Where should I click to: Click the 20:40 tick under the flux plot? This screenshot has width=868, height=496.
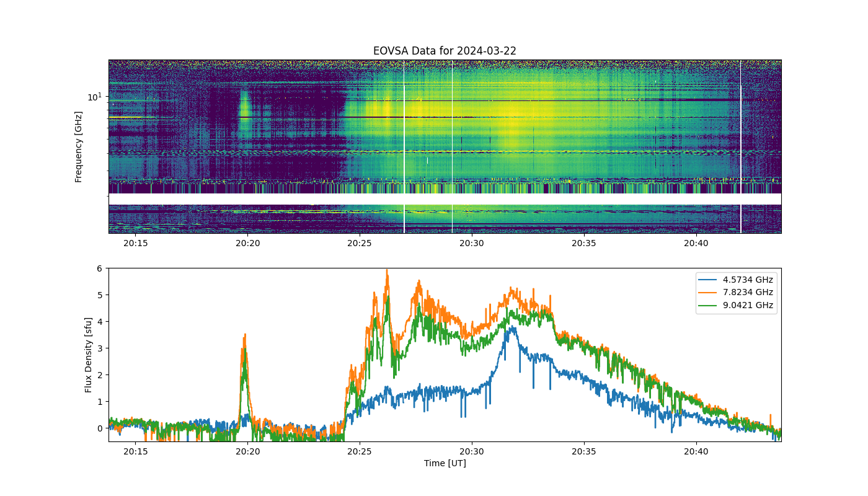696,451
